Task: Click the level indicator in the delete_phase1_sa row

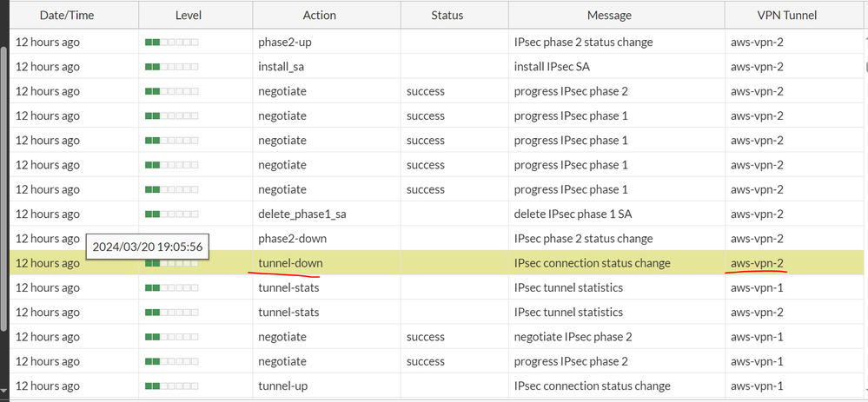Action: click(x=172, y=214)
